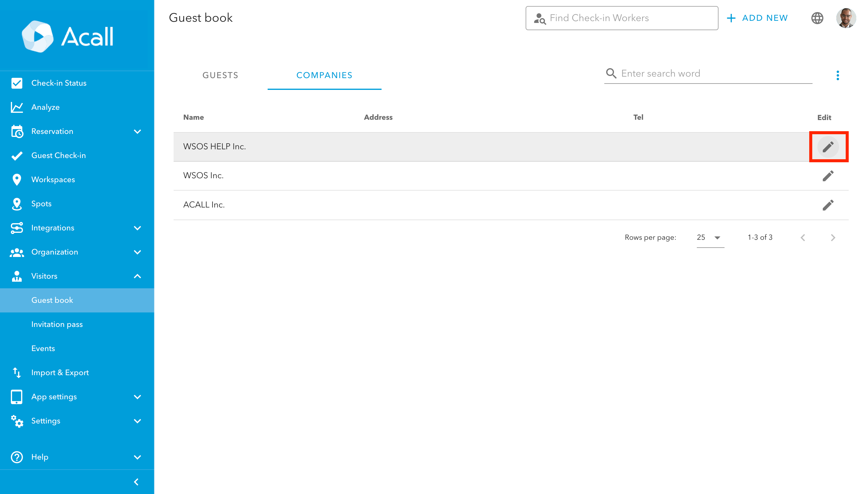Open Invitation pass in sidebar
Viewport: 868px width, 494px height.
77,325
